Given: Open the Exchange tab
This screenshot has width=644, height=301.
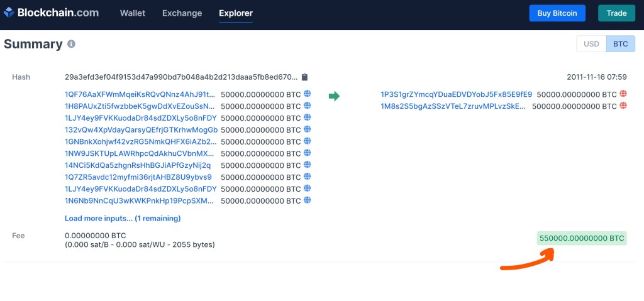Looking at the screenshot, I should (x=182, y=13).
